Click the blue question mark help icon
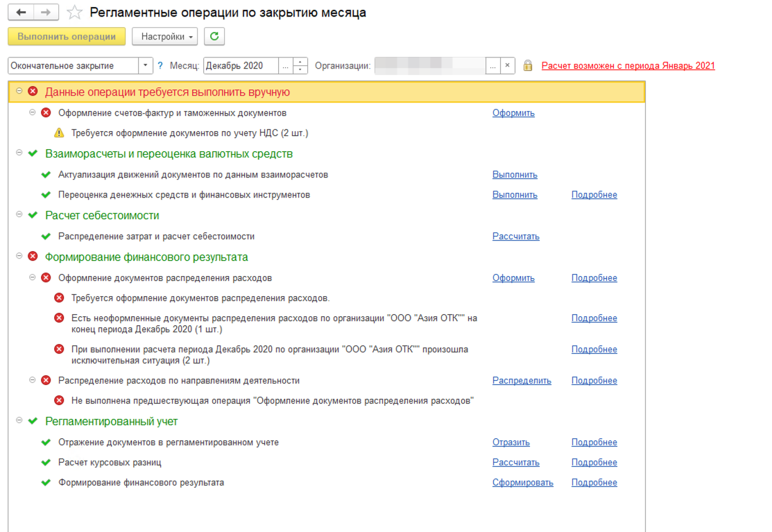This screenshot has width=772, height=532. tap(160, 65)
